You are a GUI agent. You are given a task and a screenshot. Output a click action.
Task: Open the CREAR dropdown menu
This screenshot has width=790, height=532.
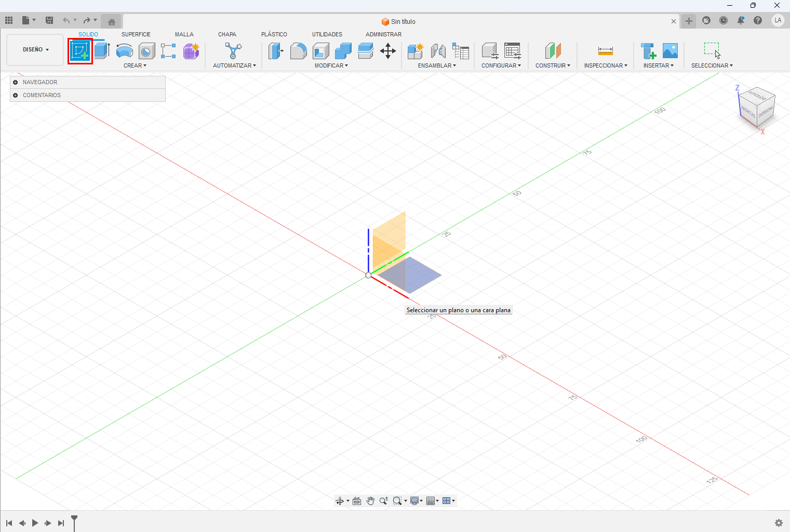(135, 65)
